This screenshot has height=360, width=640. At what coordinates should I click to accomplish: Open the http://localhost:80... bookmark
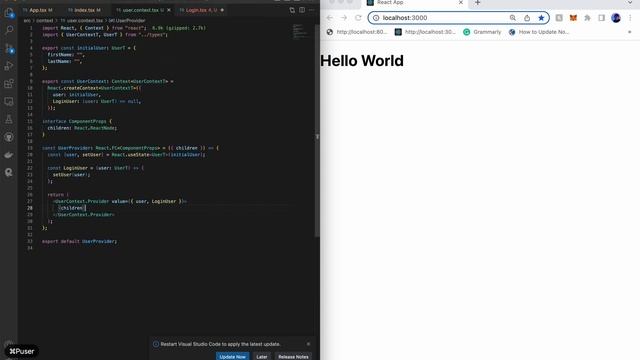tap(357, 32)
